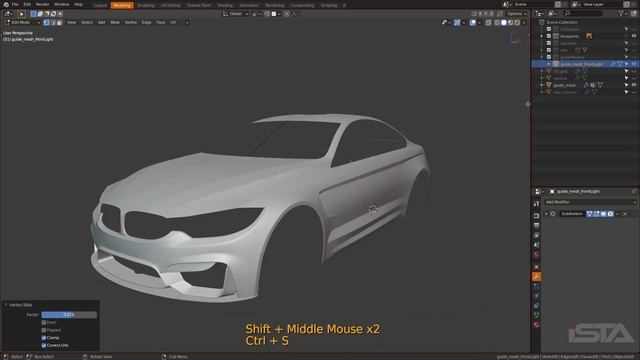
Task: Open Physics properties tab
Action: 536,296
